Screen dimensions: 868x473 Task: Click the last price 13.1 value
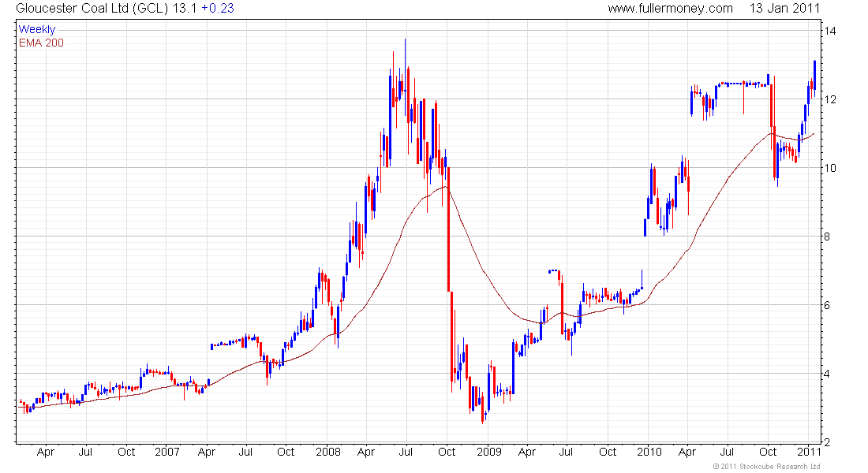[x=185, y=9]
